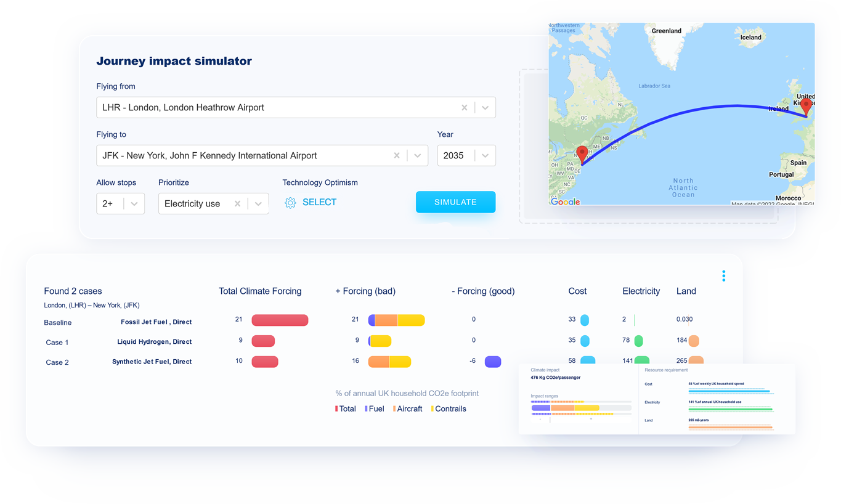Select the London map marker
The height and width of the screenshot is (504, 841).
[x=806, y=106]
